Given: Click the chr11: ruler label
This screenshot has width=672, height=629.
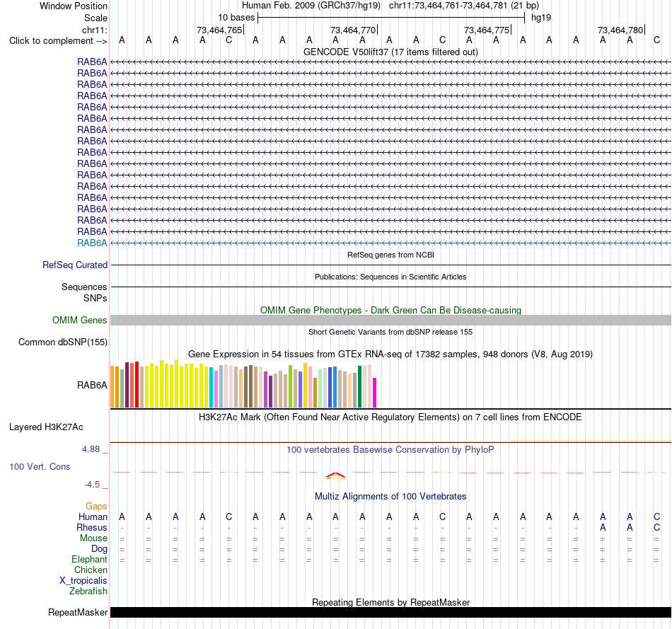Looking at the screenshot, I should 94,30.
